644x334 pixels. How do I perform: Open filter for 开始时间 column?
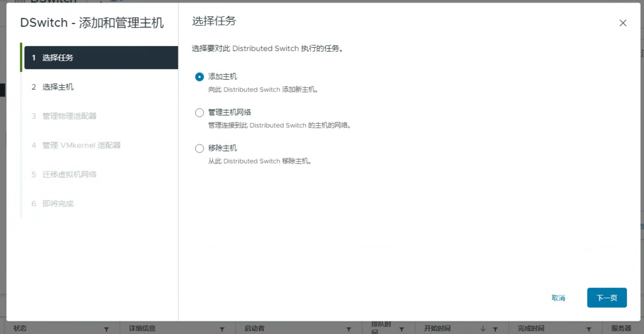[x=495, y=330]
